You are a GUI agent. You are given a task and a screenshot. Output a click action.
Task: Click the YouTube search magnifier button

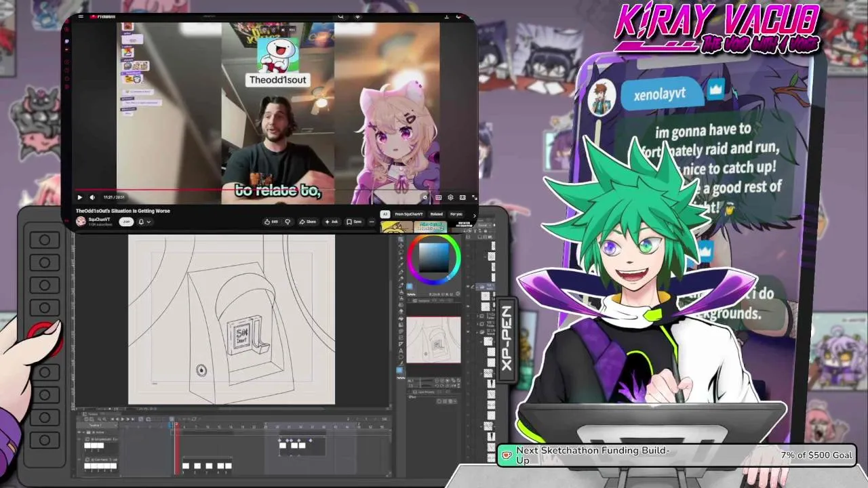341,16
